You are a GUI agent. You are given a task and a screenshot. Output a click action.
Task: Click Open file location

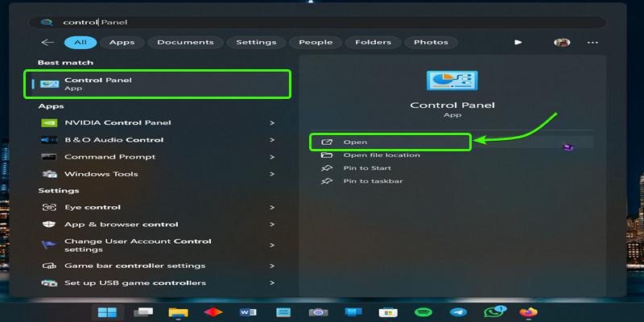point(382,155)
